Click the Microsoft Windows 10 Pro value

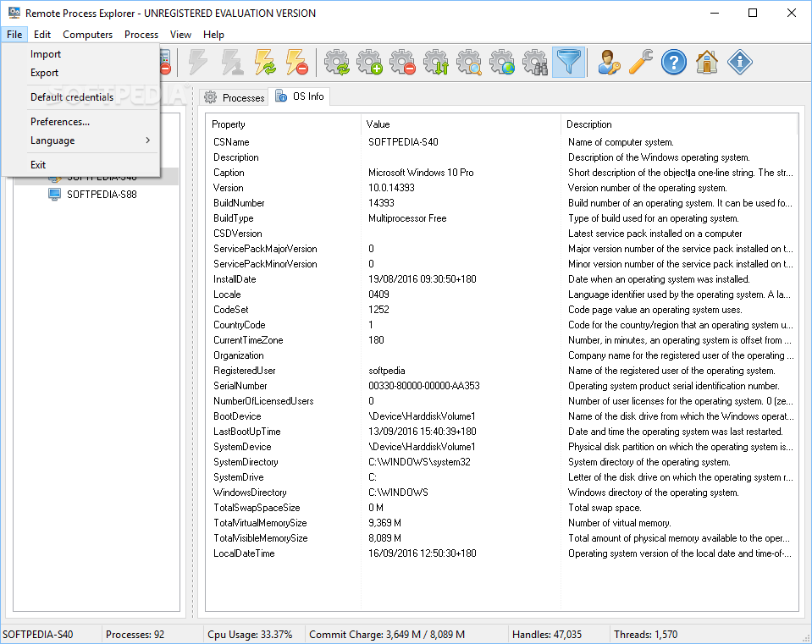coord(421,173)
